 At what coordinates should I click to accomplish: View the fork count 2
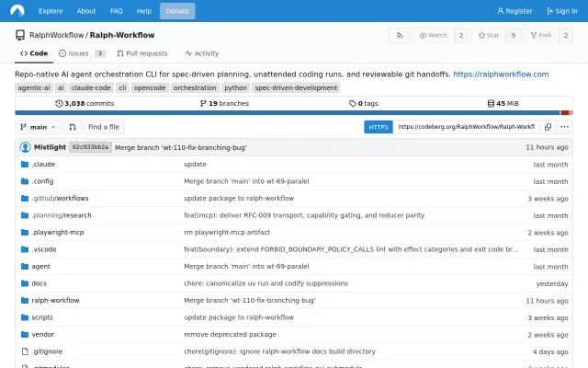pos(566,35)
